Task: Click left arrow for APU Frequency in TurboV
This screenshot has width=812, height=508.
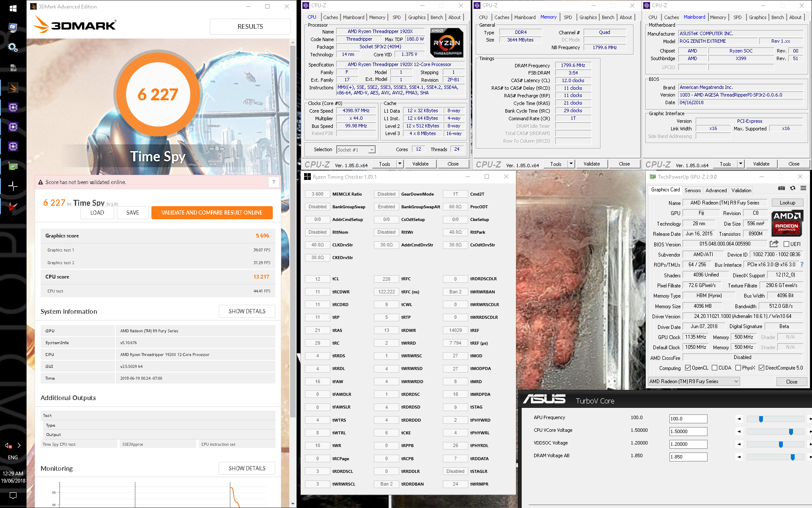Action: click(739, 419)
